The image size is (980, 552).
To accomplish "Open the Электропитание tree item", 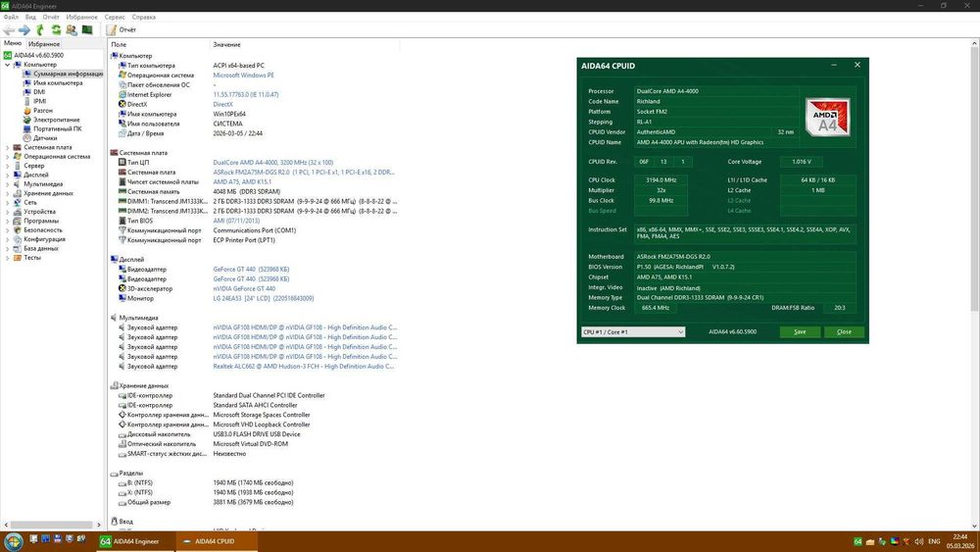I will pos(56,120).
